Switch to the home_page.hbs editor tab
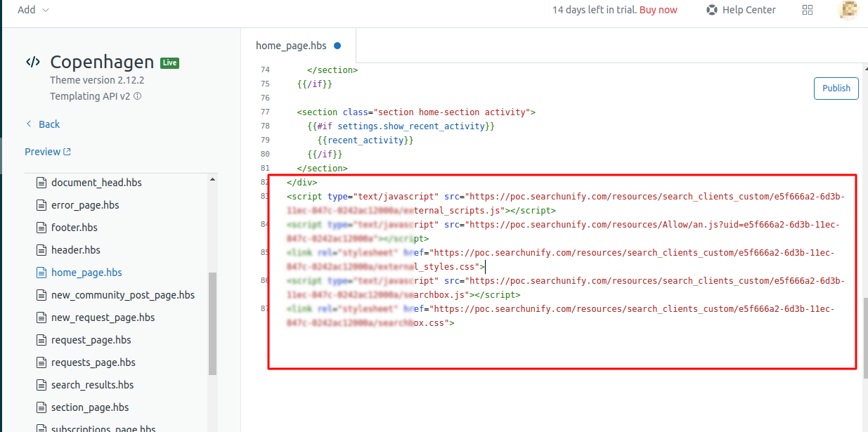 pos(291,46)
